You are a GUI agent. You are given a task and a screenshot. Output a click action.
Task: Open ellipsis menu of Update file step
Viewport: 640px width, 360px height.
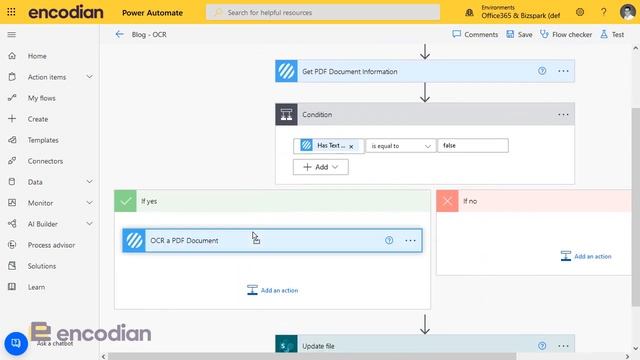[563, 346]
